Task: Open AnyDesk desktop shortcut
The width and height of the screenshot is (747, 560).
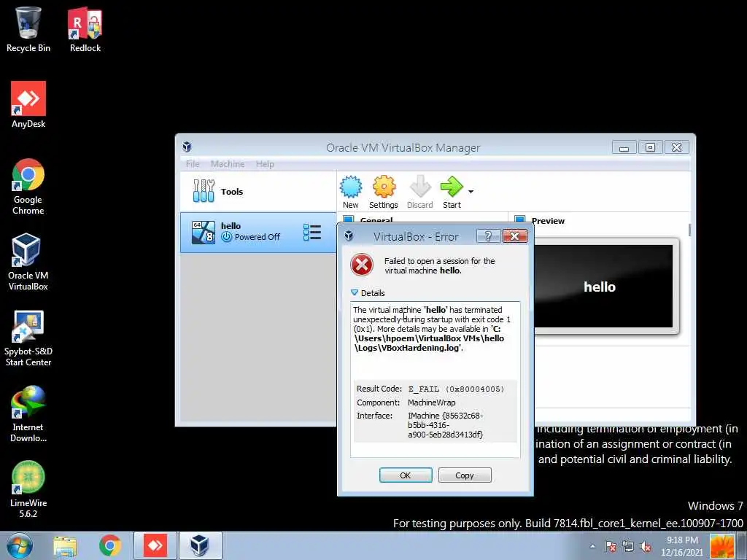Action: click(x=28, y=105)
